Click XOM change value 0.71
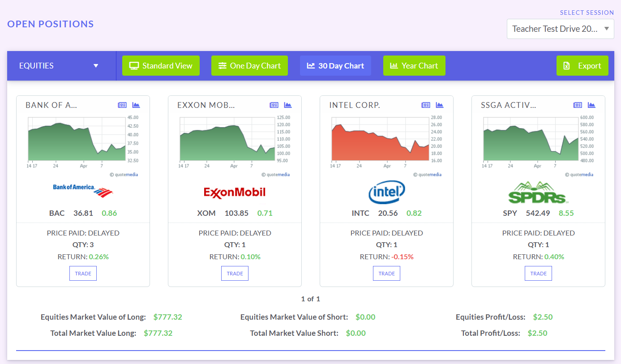This screenshot has width=621, height=364. coord(265,213)
